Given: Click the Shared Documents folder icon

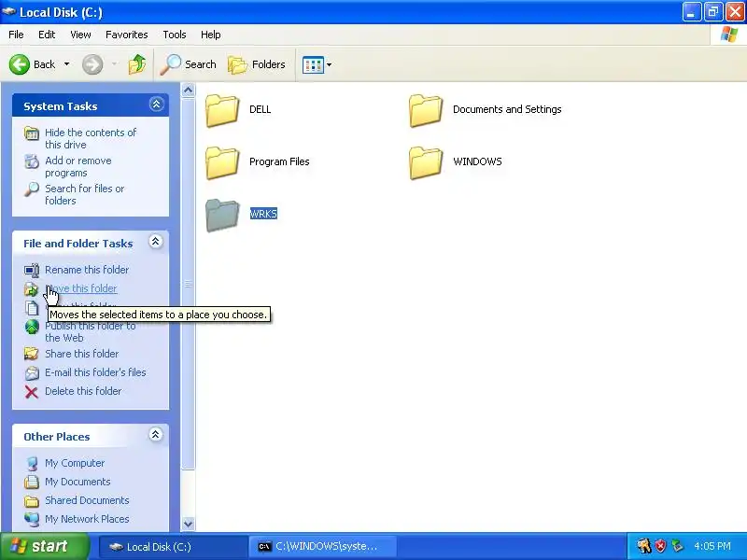Looking at the screenshot, I should click(32, 501).
